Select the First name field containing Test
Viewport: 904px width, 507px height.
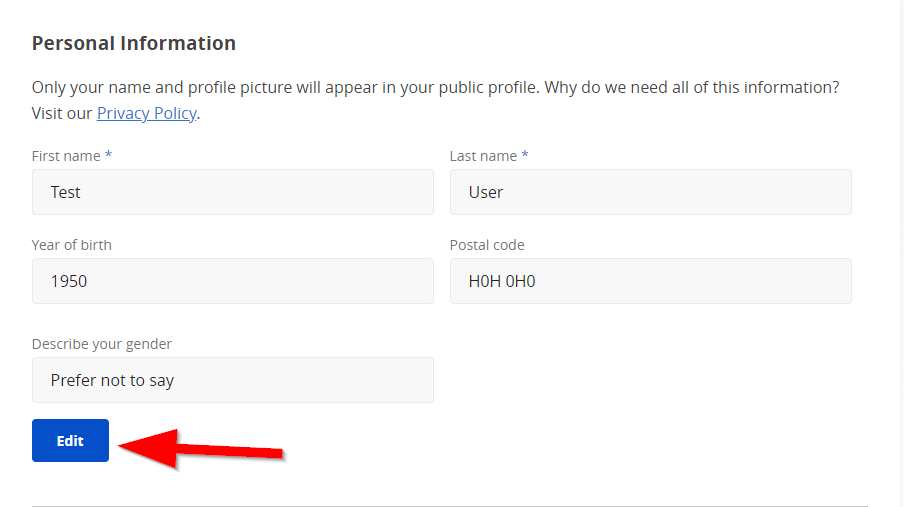pos(232,192)
